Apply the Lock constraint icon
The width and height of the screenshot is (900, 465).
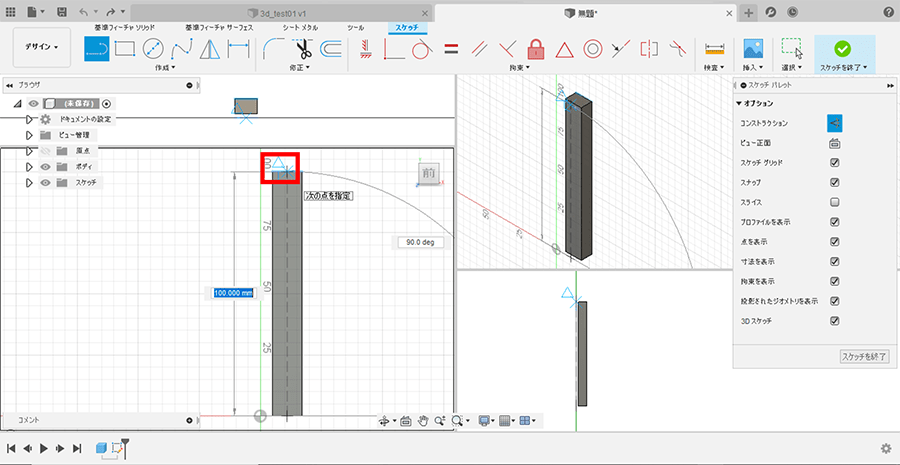(x=535, y=47)
